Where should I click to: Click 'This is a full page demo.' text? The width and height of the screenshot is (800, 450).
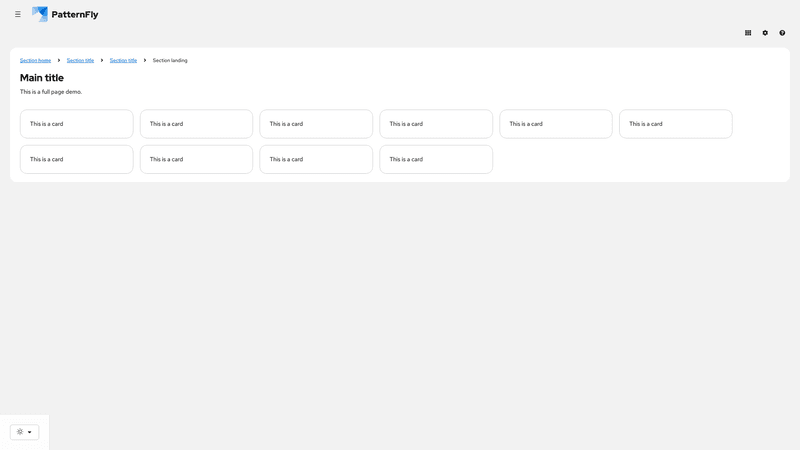coord(51,92)
